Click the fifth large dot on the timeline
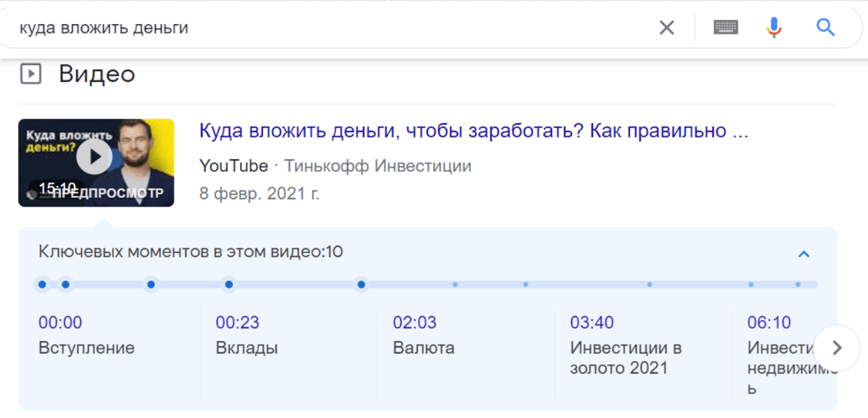The image size is (868, 418). coord(362,284)
